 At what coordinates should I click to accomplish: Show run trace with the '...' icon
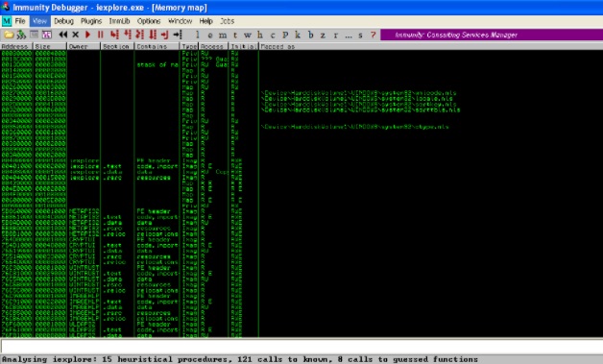(x=348, y=36)
